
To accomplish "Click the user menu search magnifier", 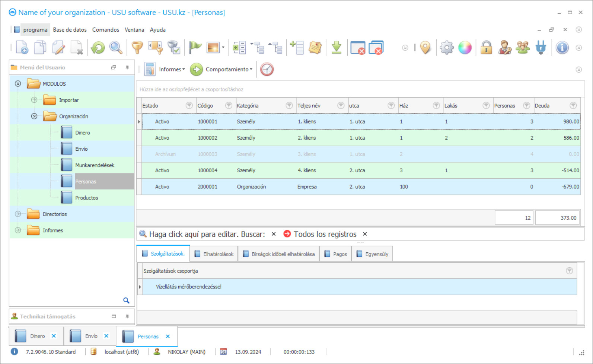I will pos(126,300).
